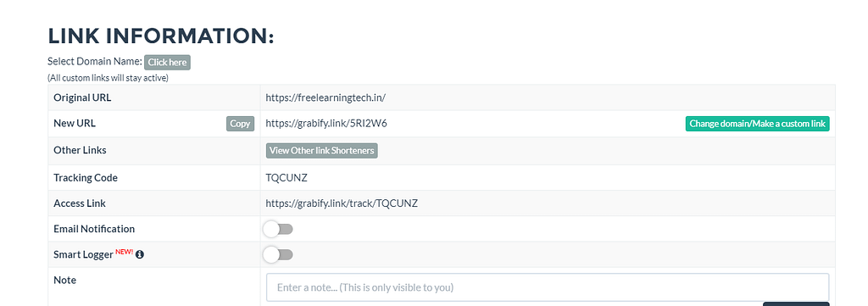This screenshot has width=868, height=306.
Task: Click the grabify.link/5RI2W6 new URL
Action: [326, 124]
